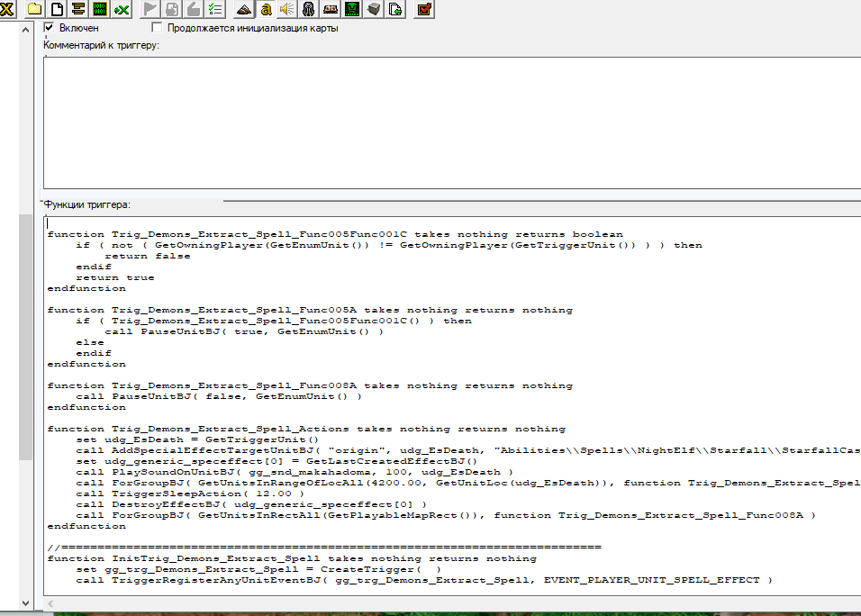The height and width of the screenshot is (616, 861).
Task: Click the green checklist toolbar icon
Action: pyautogui.click(x=215, y=9)
